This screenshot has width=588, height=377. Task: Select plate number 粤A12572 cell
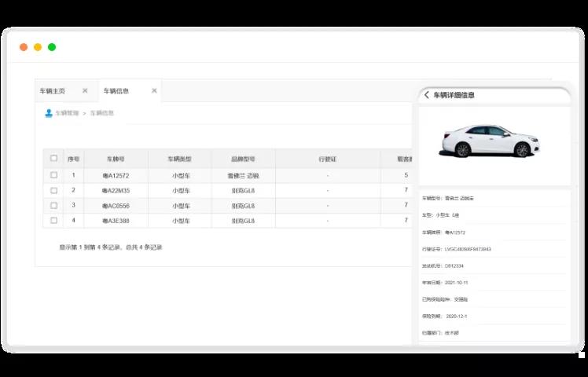tap(116, 175)
